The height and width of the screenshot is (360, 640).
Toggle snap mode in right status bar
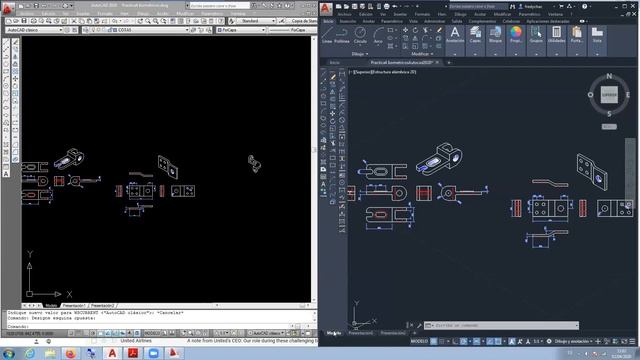(442, 341)
